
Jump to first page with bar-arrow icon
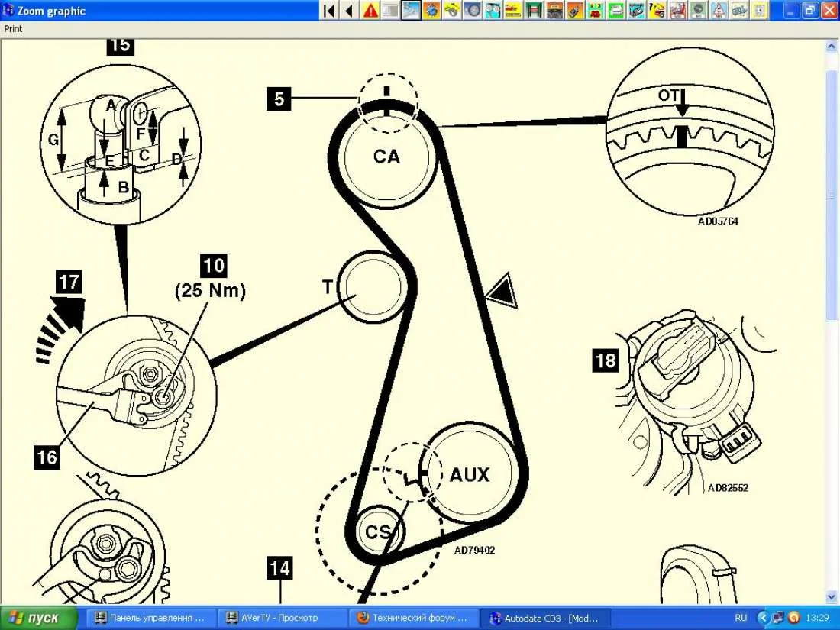(x=329, y=10)
